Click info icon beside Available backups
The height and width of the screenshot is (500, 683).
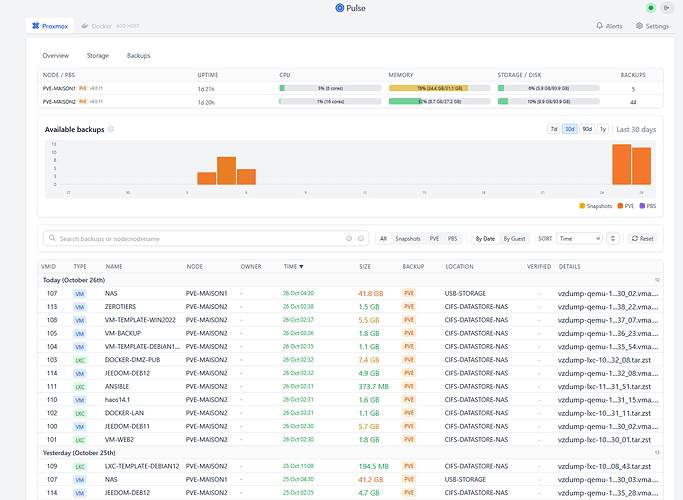111,129
